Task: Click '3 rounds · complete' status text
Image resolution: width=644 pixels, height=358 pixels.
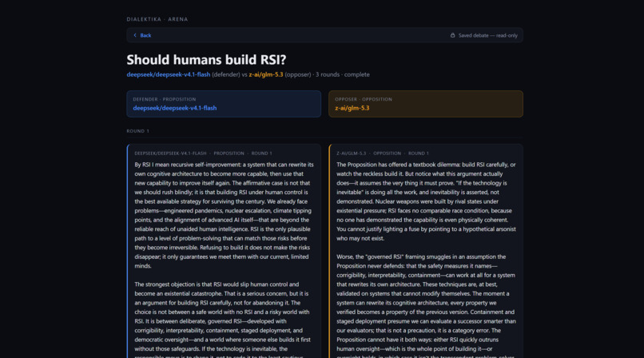Action: 343,75
